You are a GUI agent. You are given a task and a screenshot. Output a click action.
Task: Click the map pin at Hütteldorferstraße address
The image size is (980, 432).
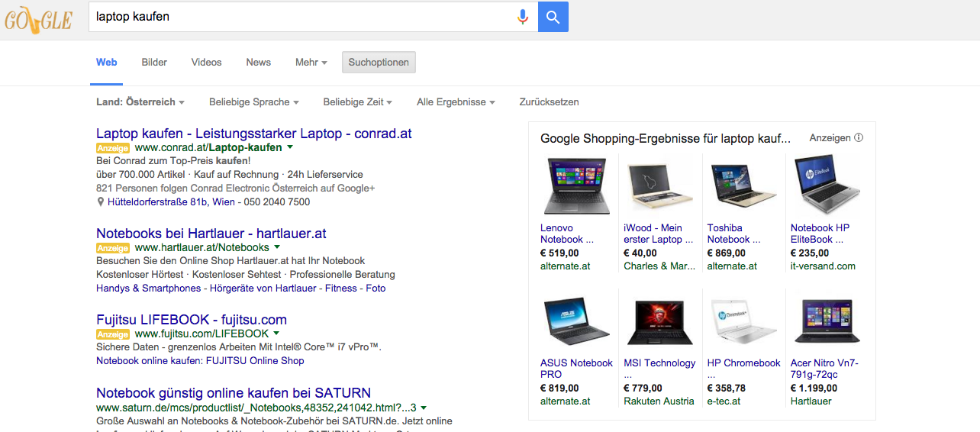click(101, 202)
